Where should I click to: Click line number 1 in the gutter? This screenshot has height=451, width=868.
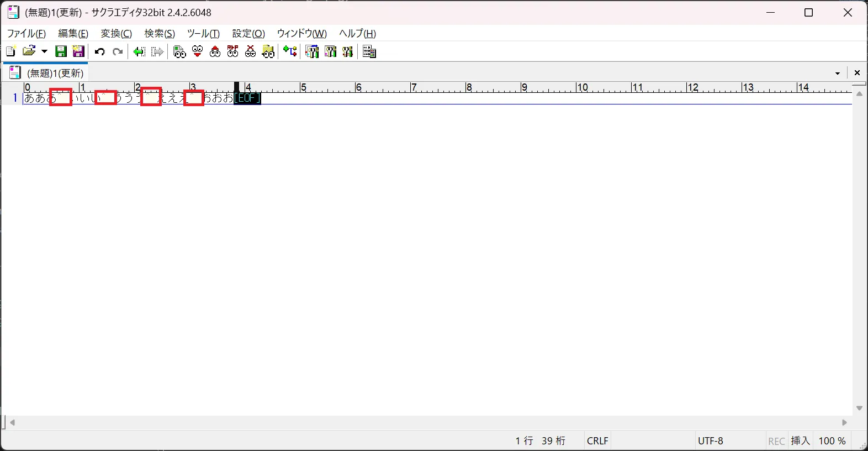pos(15,98)
